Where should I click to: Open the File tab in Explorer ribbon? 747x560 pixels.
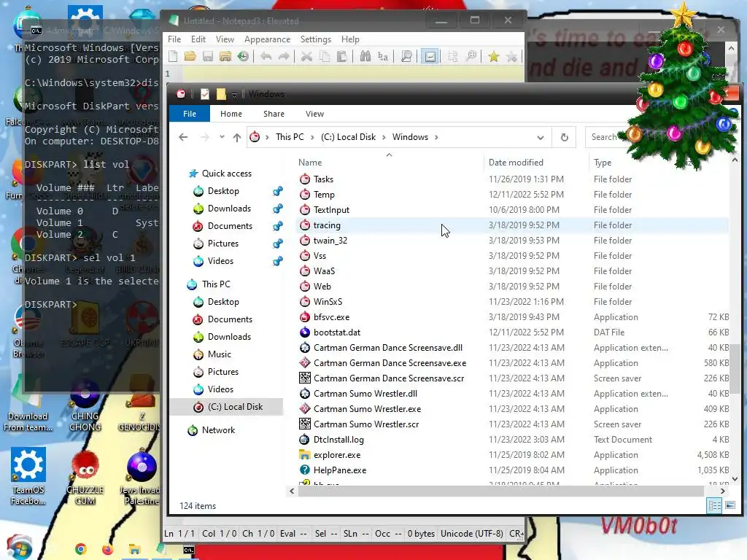point(190,114)
